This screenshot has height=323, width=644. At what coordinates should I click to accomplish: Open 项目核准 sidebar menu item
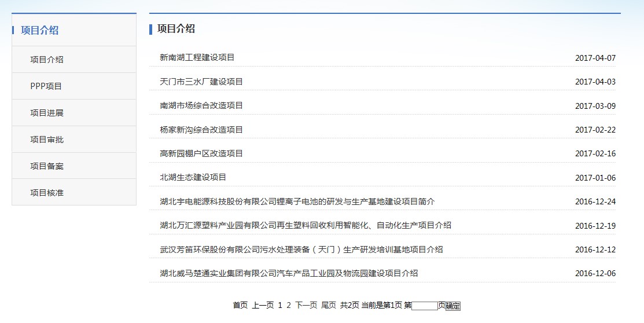(47, 193)
